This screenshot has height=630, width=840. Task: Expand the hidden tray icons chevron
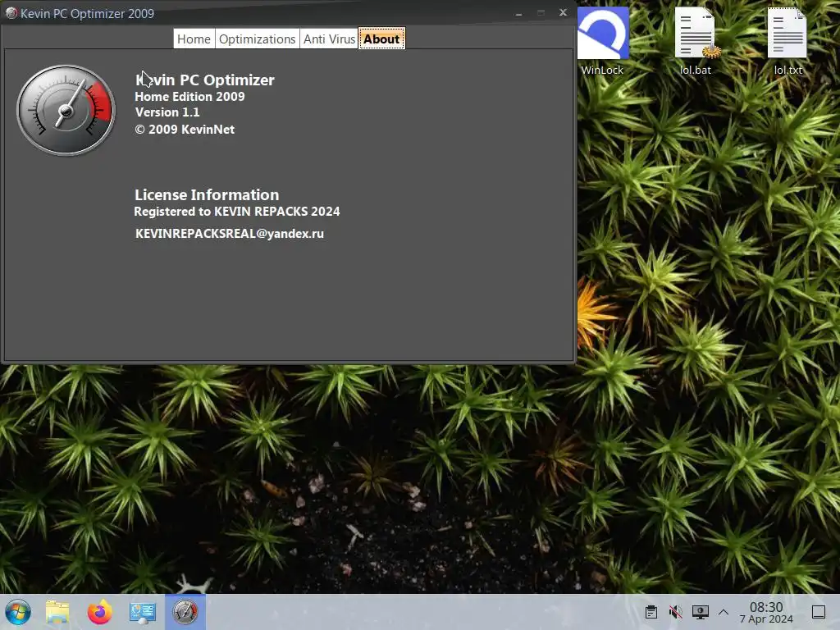pos(724,612)
